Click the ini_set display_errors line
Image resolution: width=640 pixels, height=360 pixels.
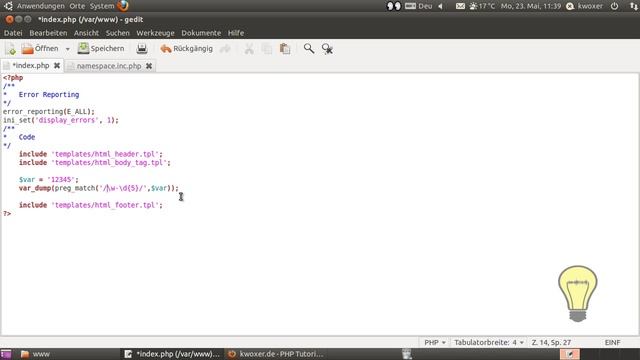[61, 120]
